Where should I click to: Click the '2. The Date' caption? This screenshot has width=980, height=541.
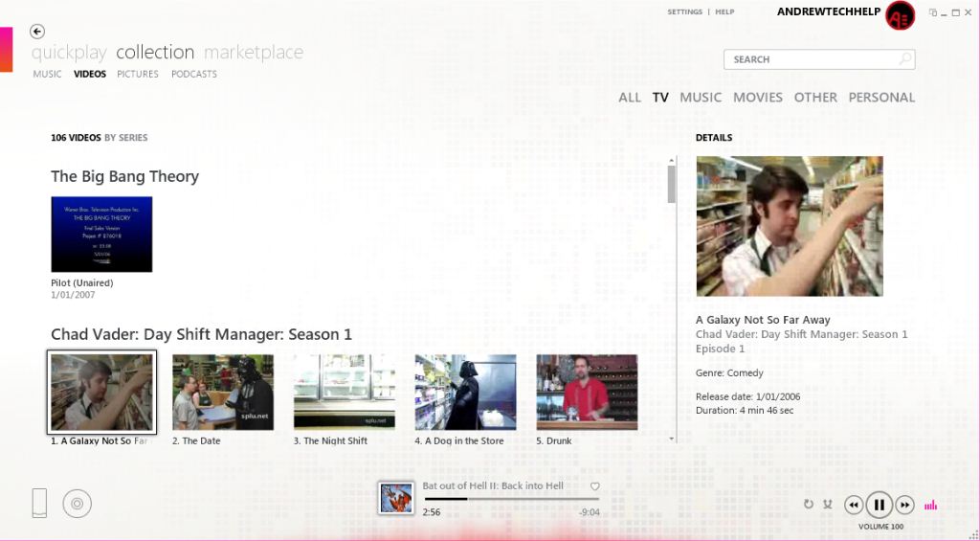tap(196, 440)
